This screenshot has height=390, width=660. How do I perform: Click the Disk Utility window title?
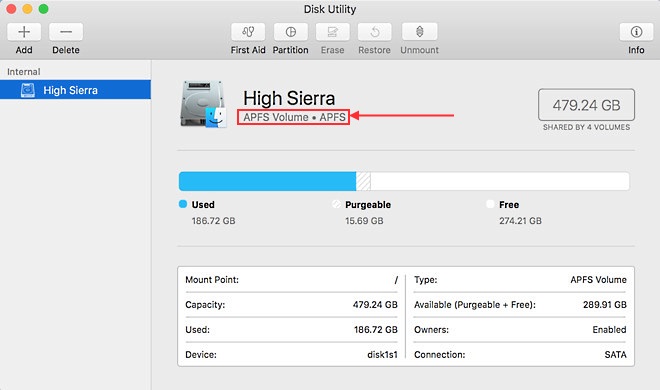pyautogui.click(x=330, y=9)
